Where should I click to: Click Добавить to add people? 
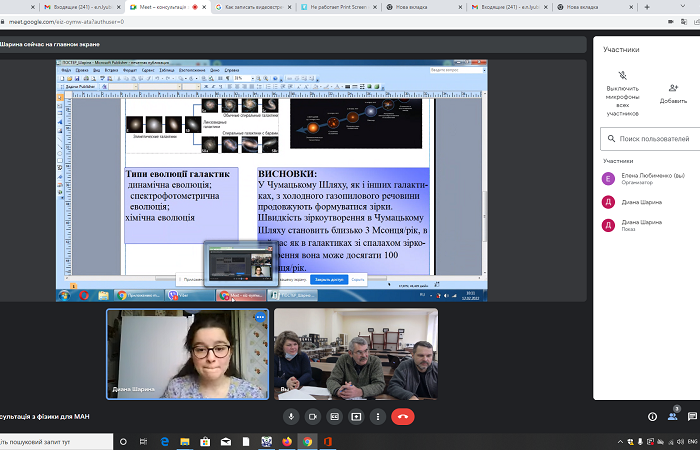pos(673,88)
